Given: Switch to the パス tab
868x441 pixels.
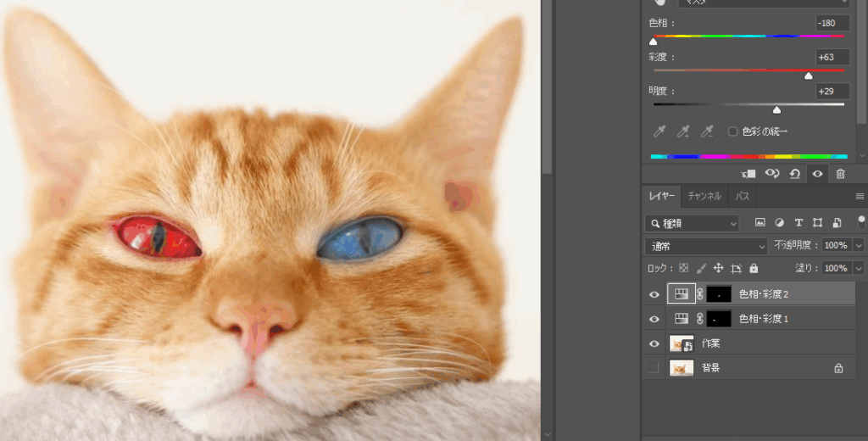Looking at the screenshot, I should click(742, 197).
